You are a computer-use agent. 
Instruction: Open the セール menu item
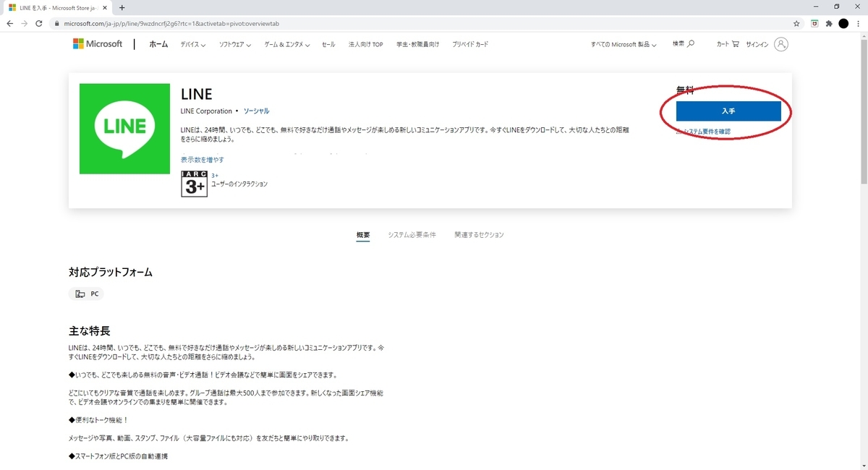[328, 44]
